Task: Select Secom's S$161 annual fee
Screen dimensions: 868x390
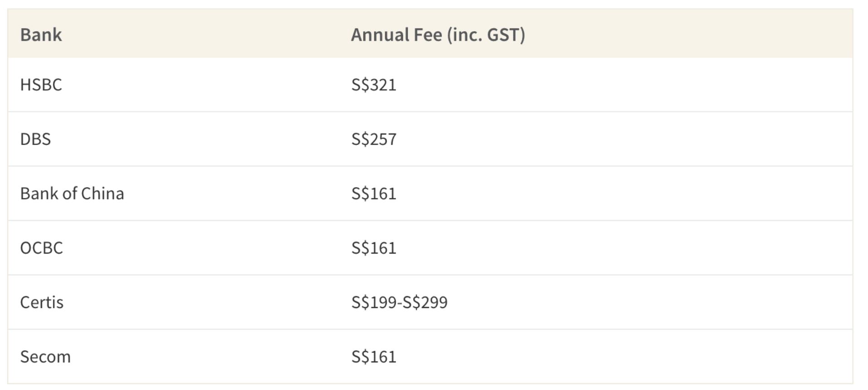Action: (374, 357)
